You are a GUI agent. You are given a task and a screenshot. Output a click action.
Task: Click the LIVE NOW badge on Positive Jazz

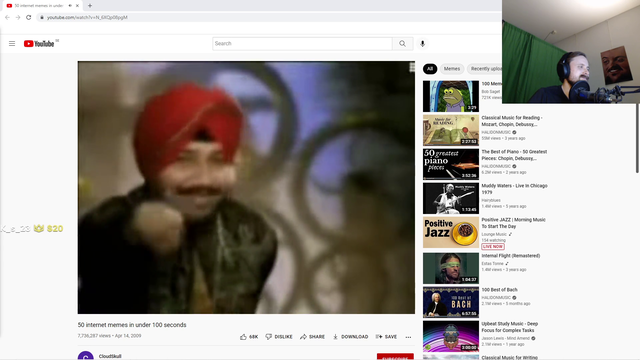click(493, 247)
